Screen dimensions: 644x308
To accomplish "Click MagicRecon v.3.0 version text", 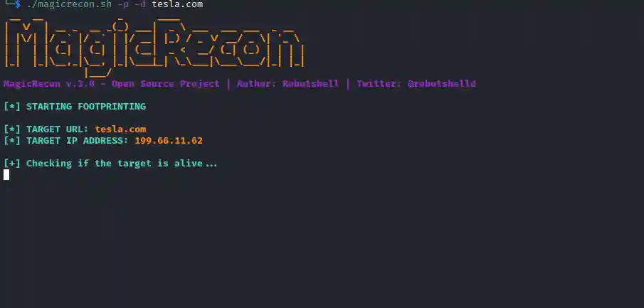I will click(49, 84).
